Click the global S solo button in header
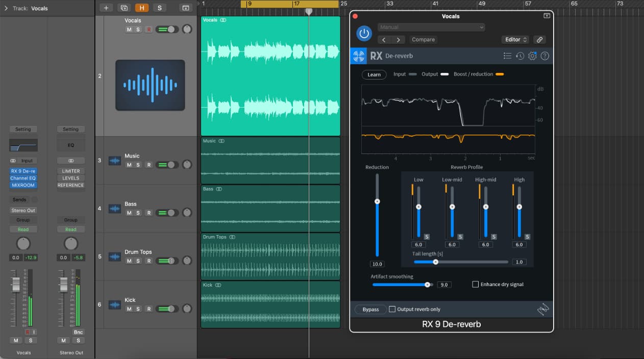 point(159,8)
